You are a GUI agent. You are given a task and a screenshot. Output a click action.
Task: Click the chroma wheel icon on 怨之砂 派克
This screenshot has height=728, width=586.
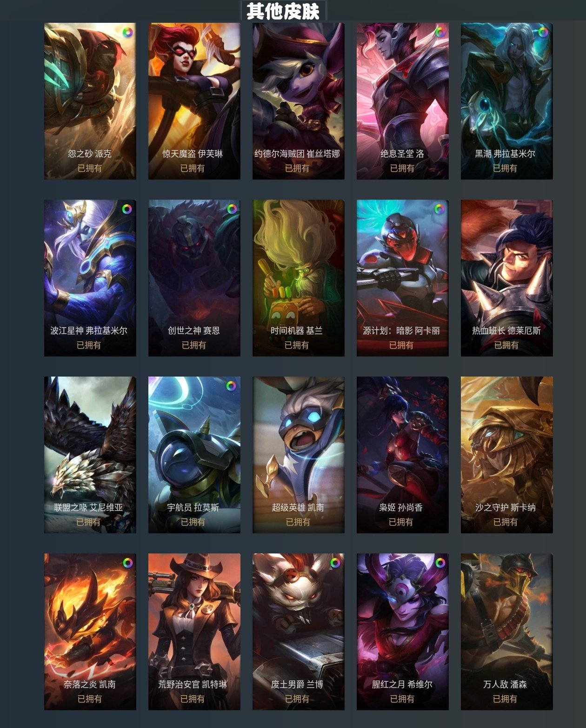[x=127, y=32]
